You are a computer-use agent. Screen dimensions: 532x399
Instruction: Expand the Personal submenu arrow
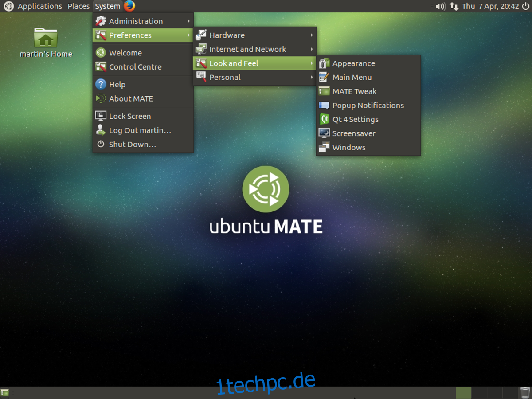click(x=312, y=77)
